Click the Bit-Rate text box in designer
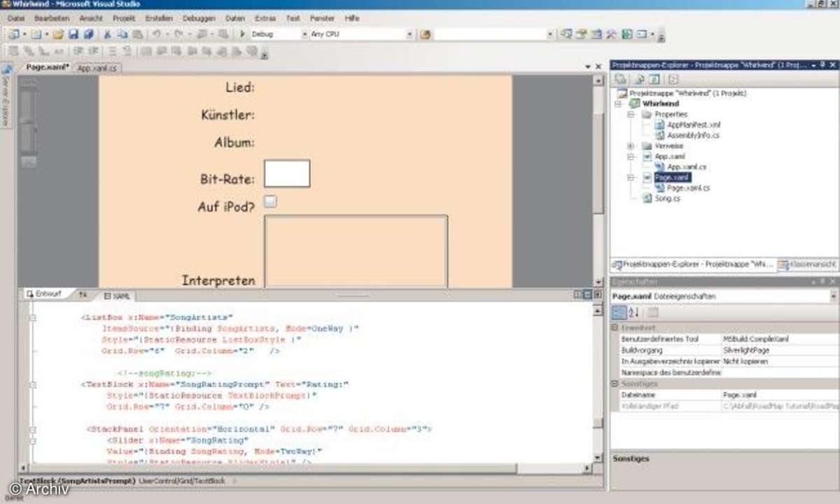The height and width of the screenshot is (504, 840). pyautogui.click(x=287, y=174)
